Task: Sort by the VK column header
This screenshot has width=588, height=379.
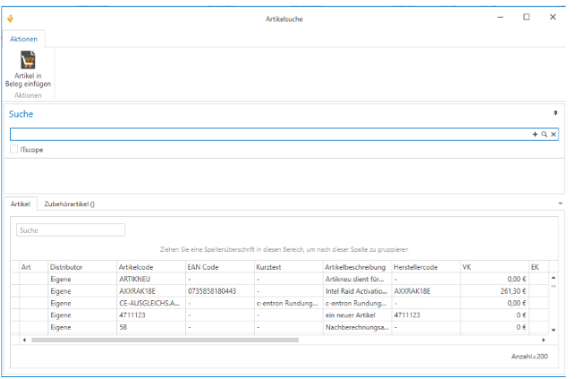Action: click(x=490, y=267)
